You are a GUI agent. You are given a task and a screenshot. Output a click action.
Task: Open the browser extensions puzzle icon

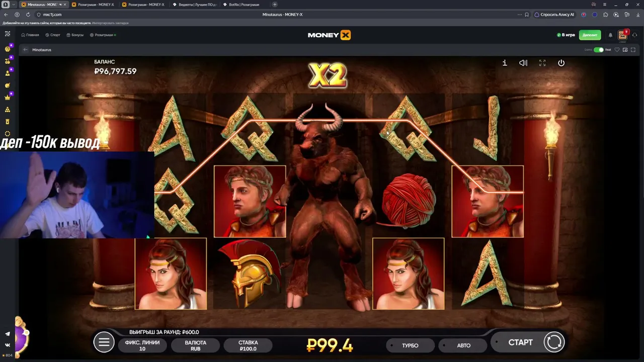pyautogui.click(x=606, y=15)
